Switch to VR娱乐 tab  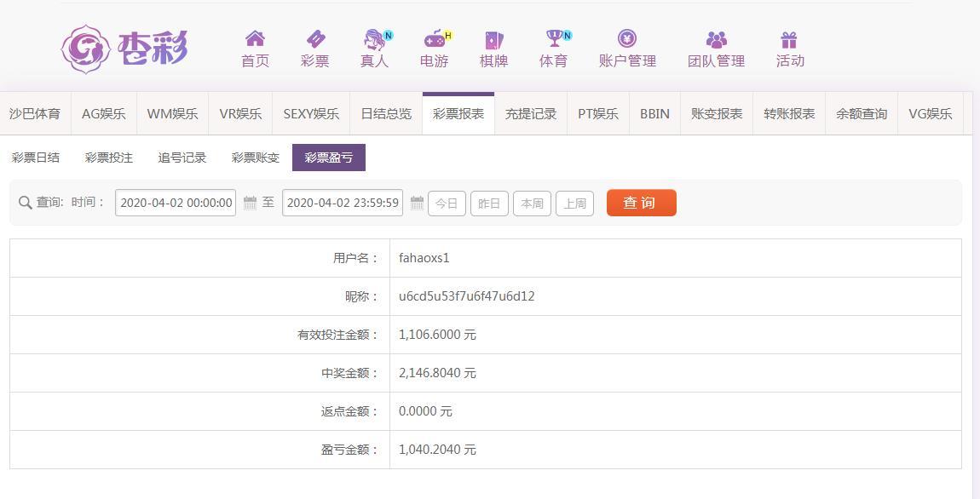240,113
